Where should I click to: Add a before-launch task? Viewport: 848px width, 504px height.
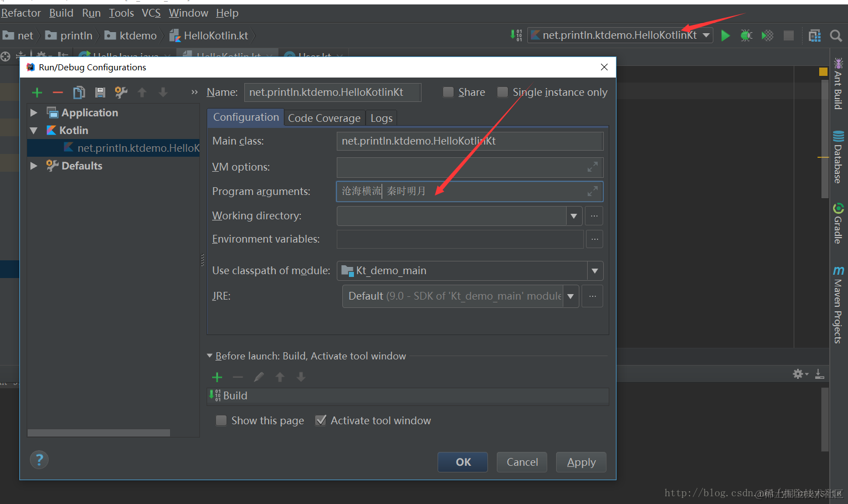pyautogui.click(x=217, y=377)
